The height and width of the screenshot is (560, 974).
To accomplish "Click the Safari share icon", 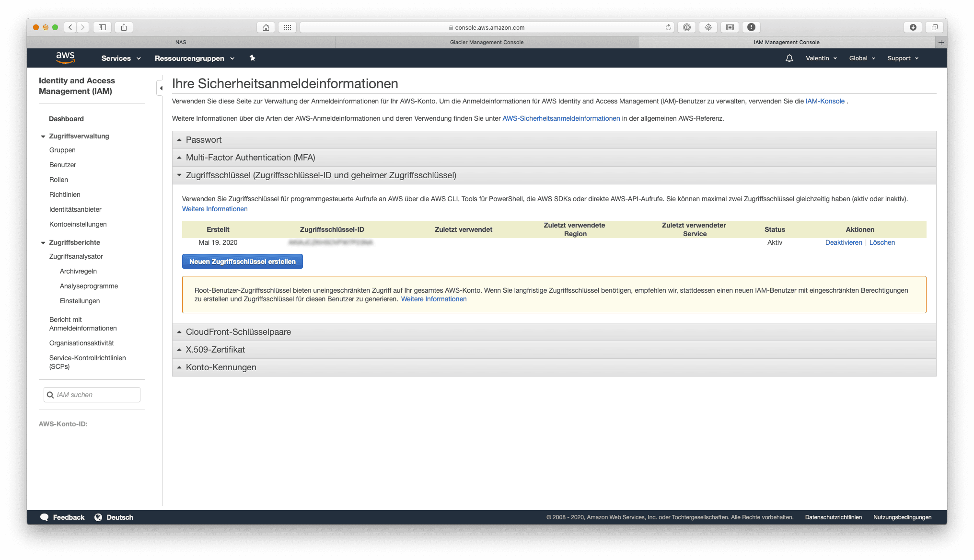I will [124, 27].
